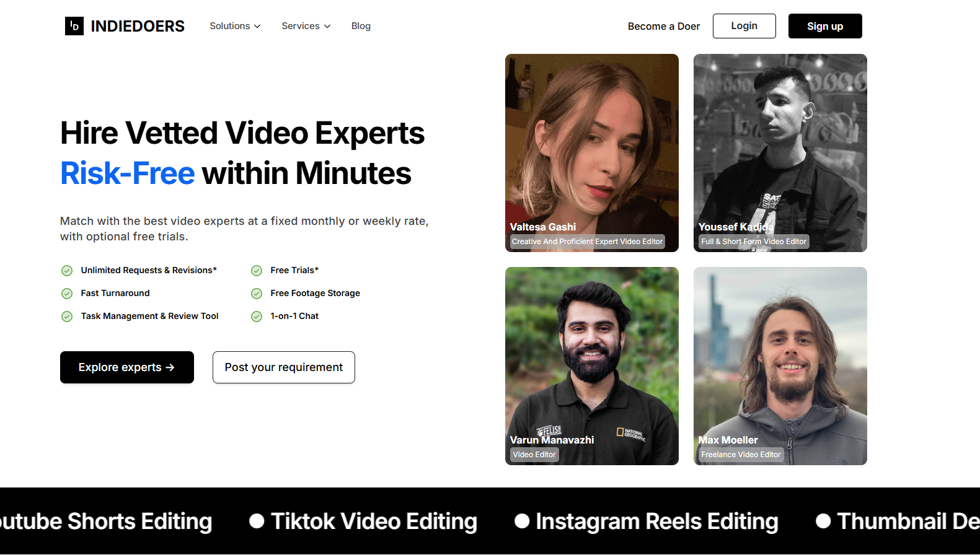The image size is (980, 555).
Task: Click the Valtesa Gashi name label
Action: click(x=543, y=227)
